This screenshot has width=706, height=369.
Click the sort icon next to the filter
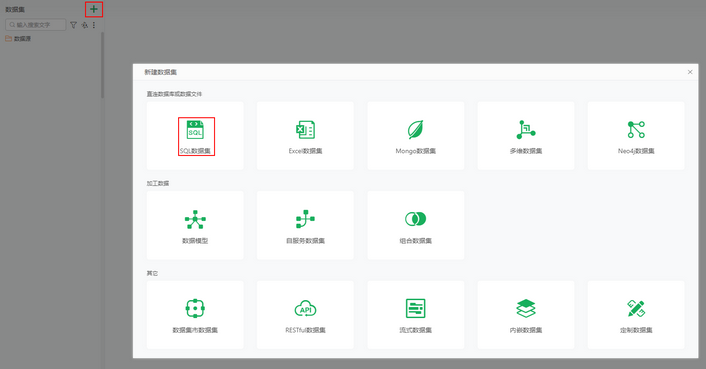click(84, 25)
